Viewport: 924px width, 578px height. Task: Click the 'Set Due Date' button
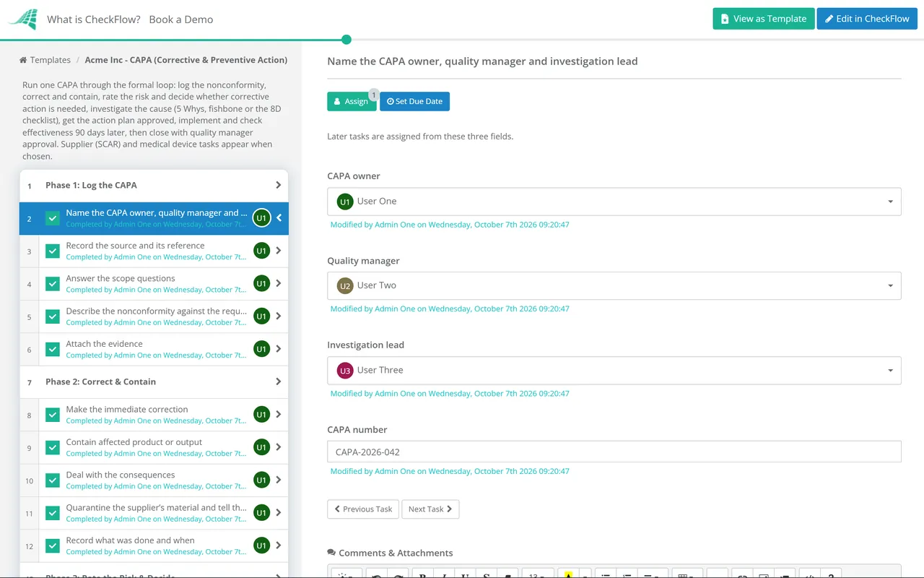coord(414,101)
